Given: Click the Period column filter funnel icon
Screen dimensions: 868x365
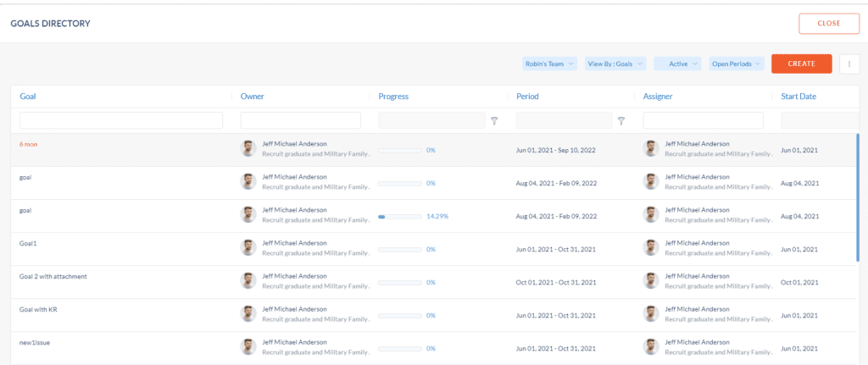Looking at the screenshot, I should [x=621, y=120].
